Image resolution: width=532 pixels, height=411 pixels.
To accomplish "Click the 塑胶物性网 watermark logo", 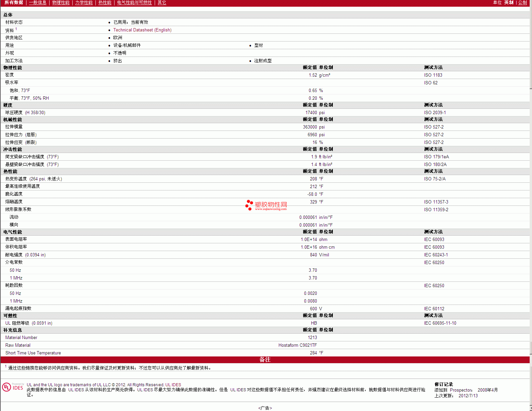I will (266, 205).
